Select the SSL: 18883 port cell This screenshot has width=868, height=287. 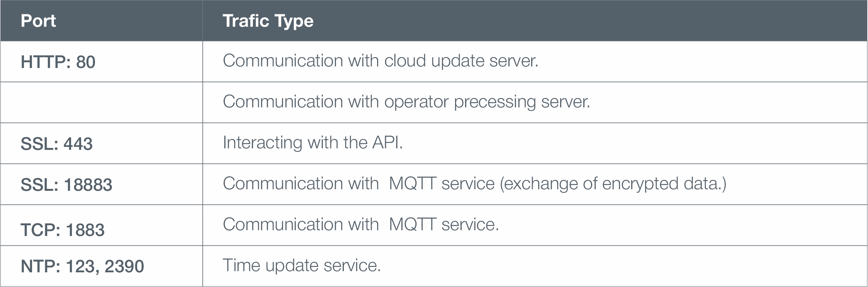click(66, 185)
